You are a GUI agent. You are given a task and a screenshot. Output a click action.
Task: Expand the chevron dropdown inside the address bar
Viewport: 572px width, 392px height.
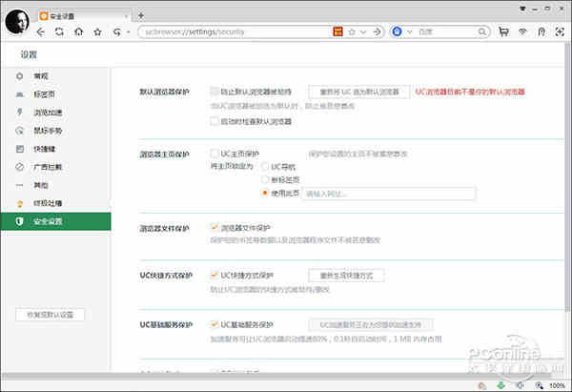point(363,32)
